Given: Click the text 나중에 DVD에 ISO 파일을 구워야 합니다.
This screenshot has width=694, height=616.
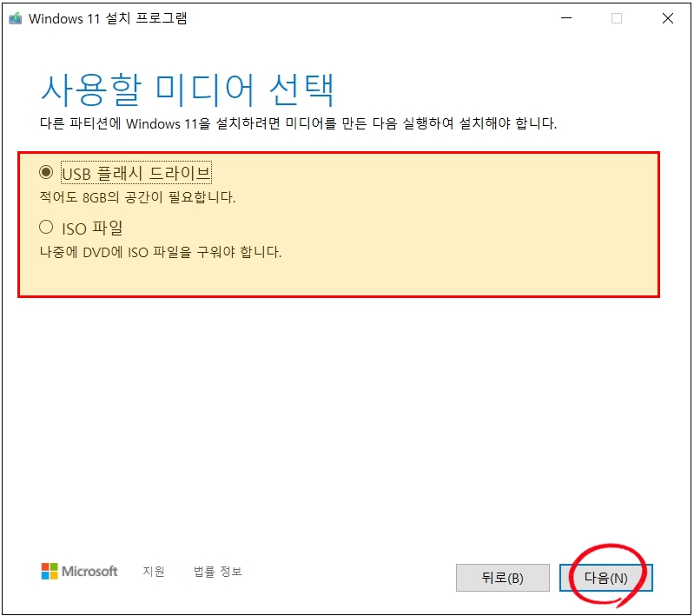Looking at the screenshot, I should click(160, 252).
